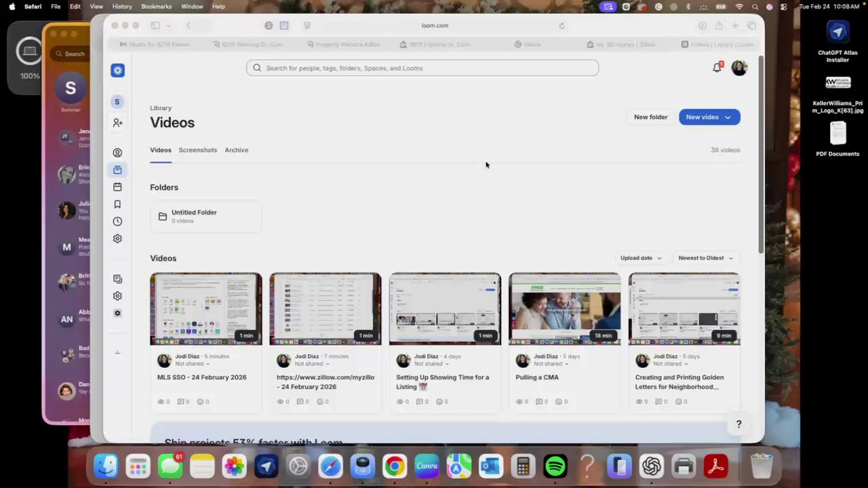
Task: Open the Safari File menu
Action: [56, 6]
